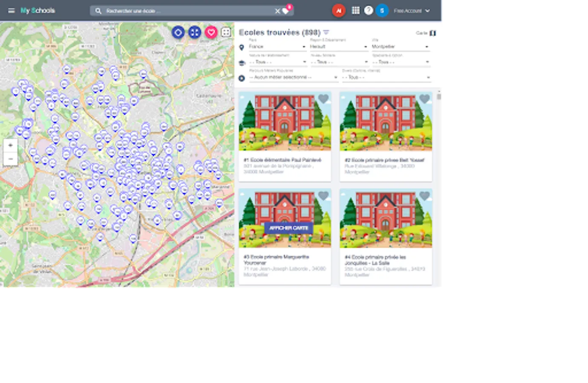The image size is (588, 383).
Task: Open the hamburger menu
Action: click(x=12, y=11)
